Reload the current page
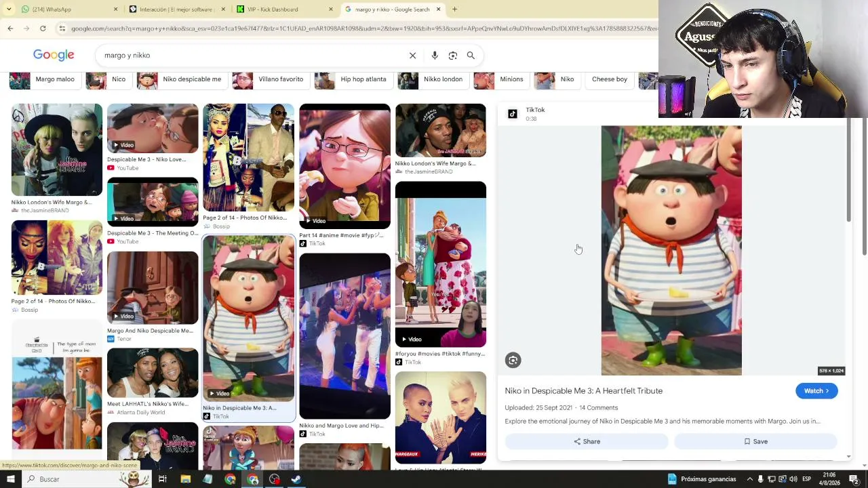This screenshot has height=488, width=868. click(x=43, y=28)
